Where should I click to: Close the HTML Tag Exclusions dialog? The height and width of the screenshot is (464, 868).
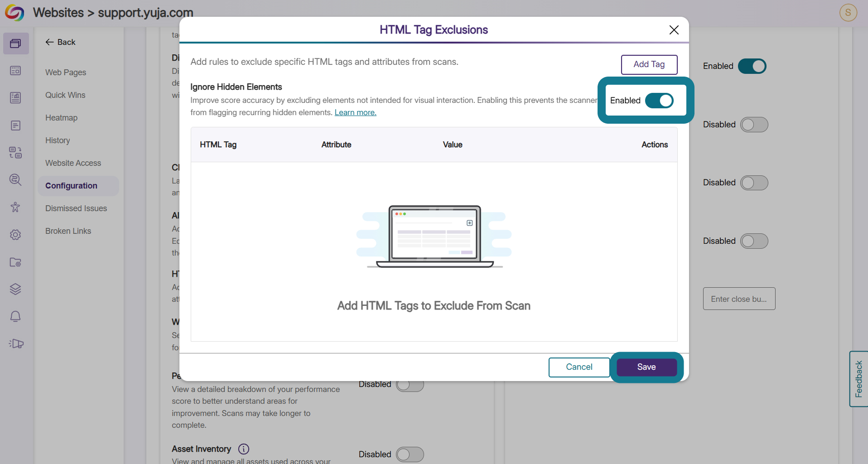674,30
